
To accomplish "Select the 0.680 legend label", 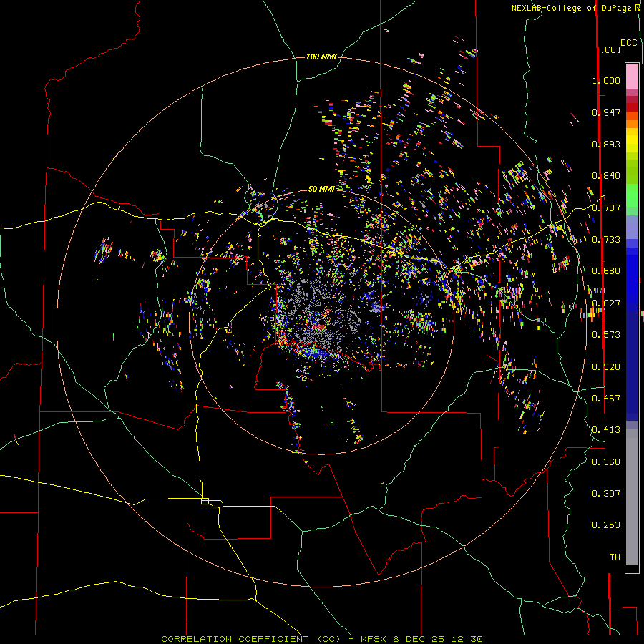I will [606, 271].
